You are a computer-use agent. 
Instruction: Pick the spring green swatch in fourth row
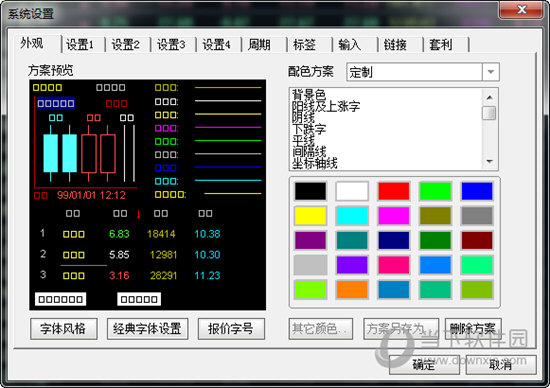click(x=477, y=265)
